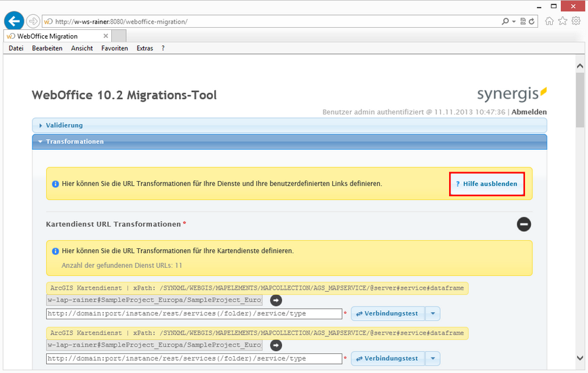Open the Extras menu
The image size is (588, 373).
click(x=144, y=48)
